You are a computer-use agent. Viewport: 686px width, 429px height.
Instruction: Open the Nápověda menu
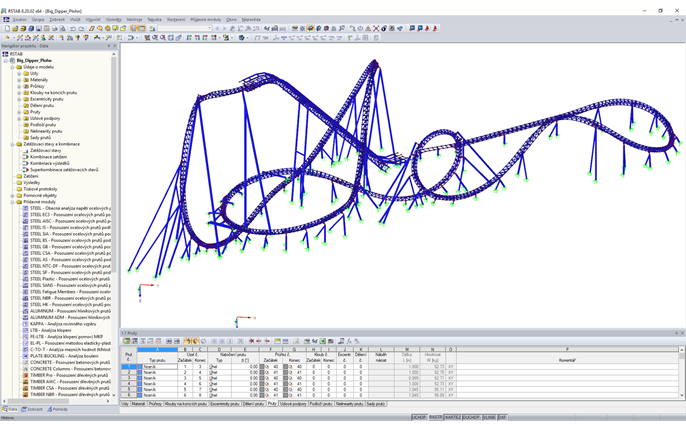(x=251, y=20)
